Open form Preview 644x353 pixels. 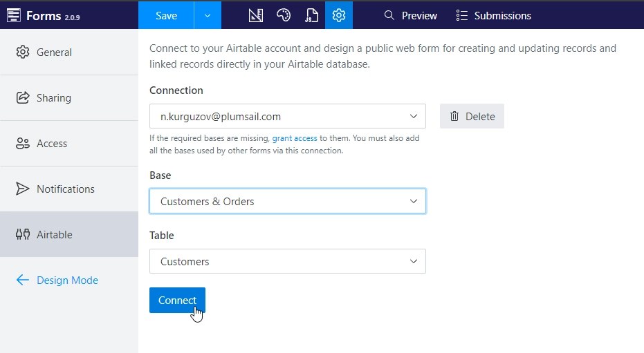(410, 16)
